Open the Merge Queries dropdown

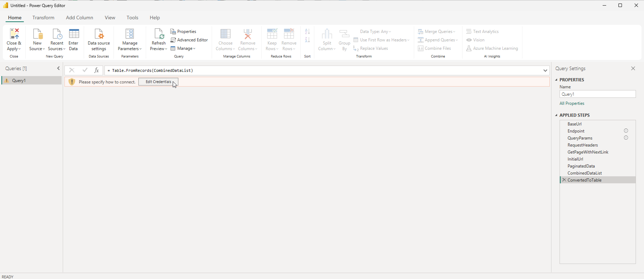[437, 32]
